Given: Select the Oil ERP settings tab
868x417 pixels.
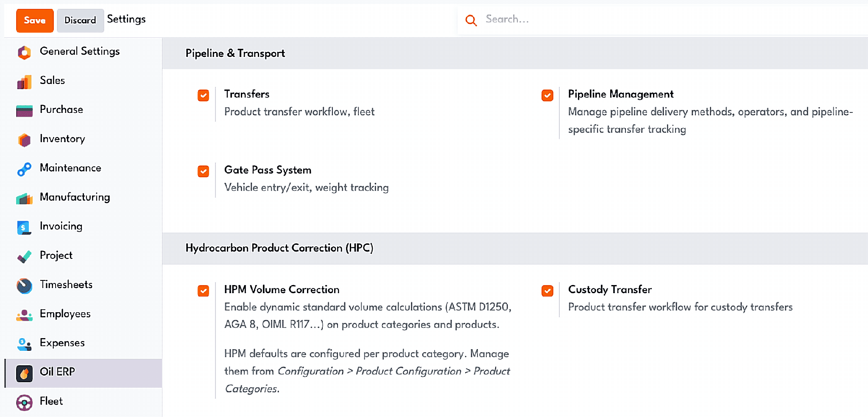Looking at the screenshot, I should tap(84, 373).
